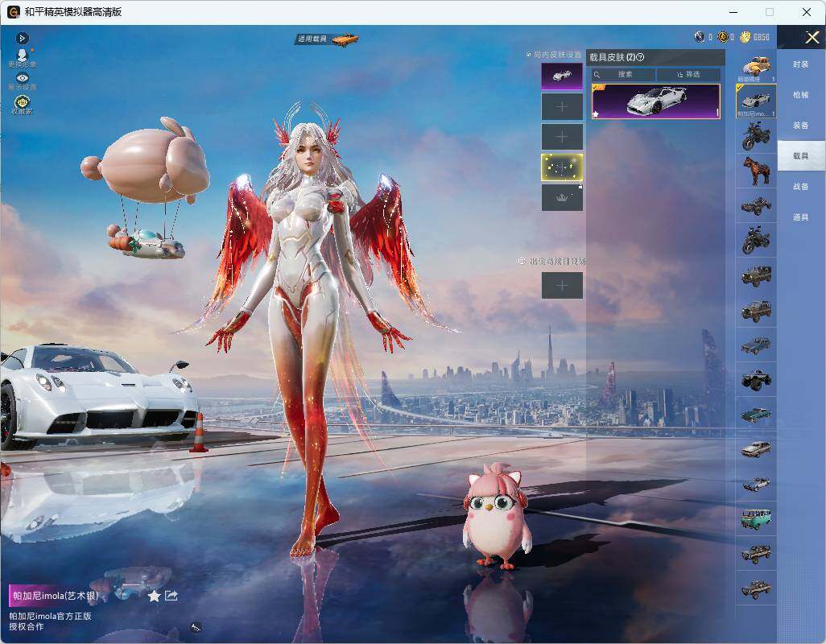This screenshot has width=826, height=644.
Task: Open the 更换形象 change appearance icon
Action: 22,57
